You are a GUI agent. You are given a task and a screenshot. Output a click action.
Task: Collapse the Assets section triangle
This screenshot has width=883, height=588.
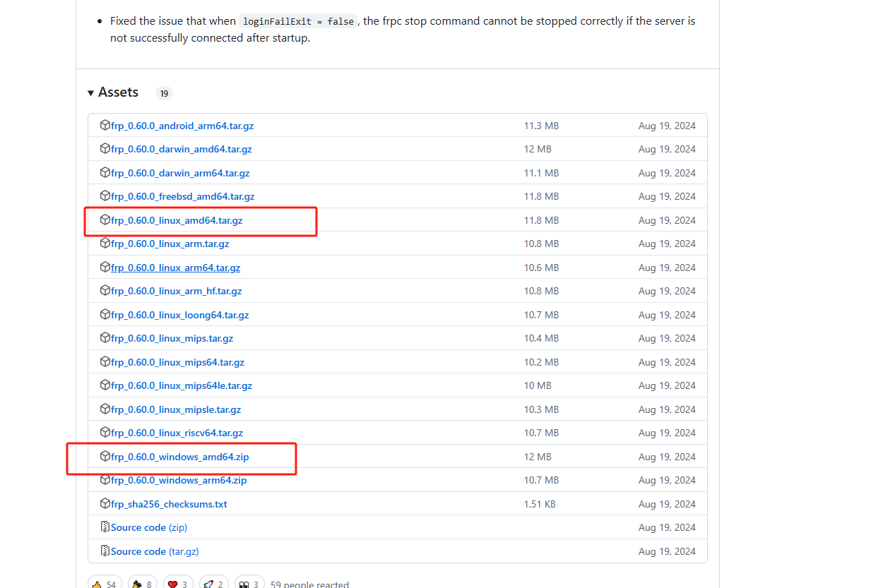click(x=91, y=93)
